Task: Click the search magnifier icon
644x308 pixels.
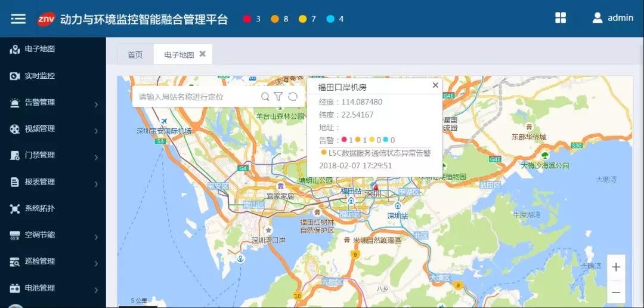Action: pyautogui.click(x=265, y=97)
